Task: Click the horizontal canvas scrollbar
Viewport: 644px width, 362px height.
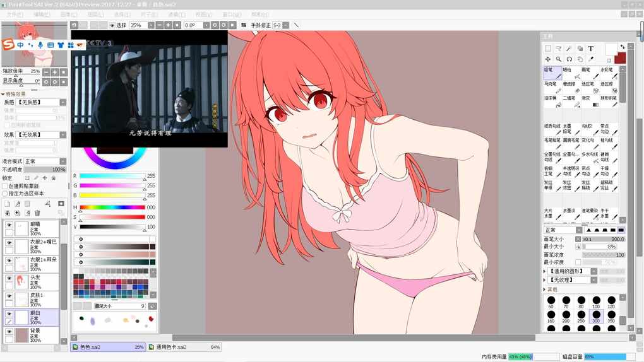Action: pyautogui.click(x=353, y=338)
